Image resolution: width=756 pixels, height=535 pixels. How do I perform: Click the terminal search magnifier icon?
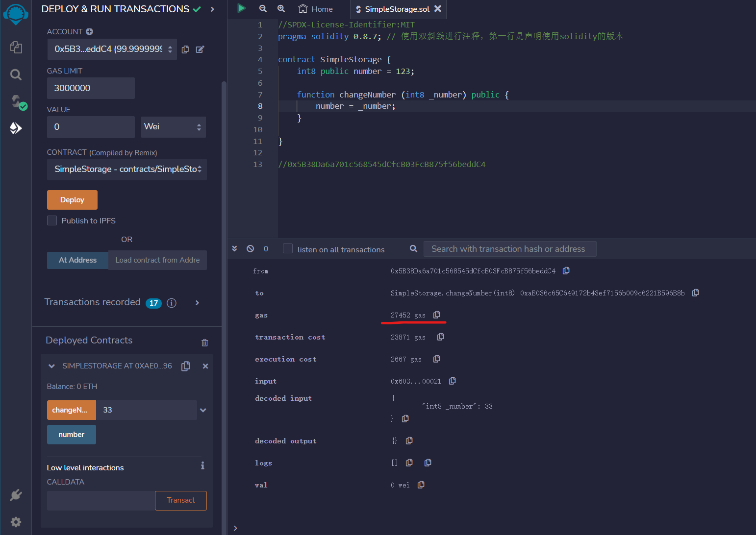[x=414, y=248]
